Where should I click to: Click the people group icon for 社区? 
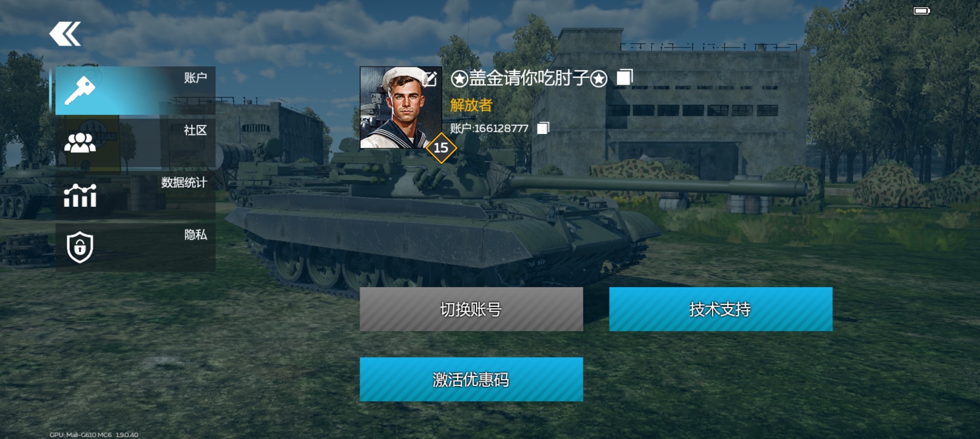80,143
